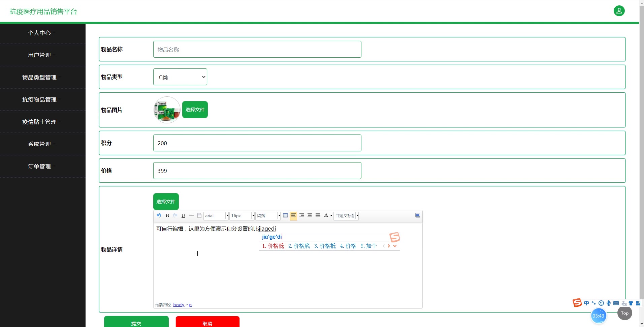Open the 自定义标题 custom heading dropdown

(346, 215)
